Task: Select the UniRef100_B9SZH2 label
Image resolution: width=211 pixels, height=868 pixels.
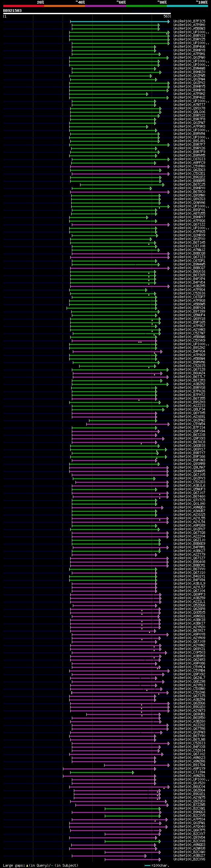Action: [190, 348]
